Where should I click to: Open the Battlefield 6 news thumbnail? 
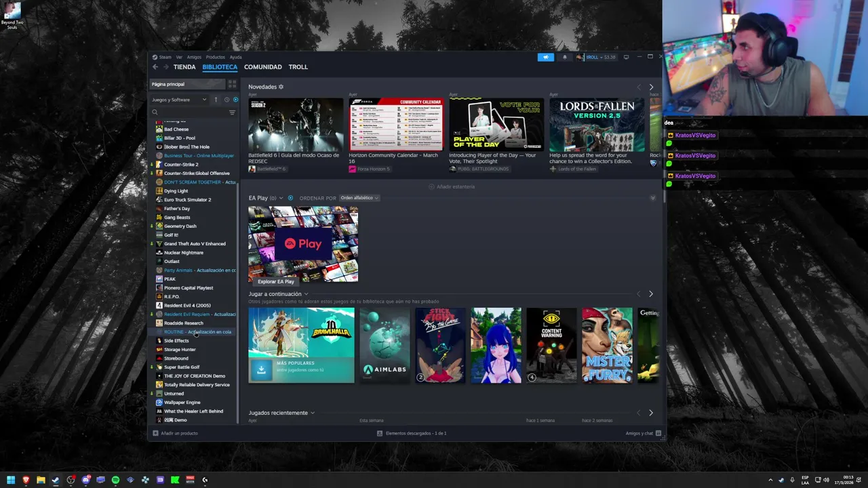tap(296, 125)
